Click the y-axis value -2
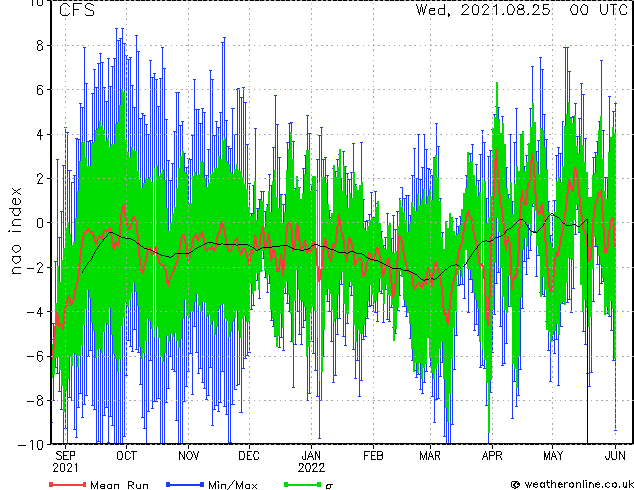This screenshot has width=634, height=490. click(35, 267)
